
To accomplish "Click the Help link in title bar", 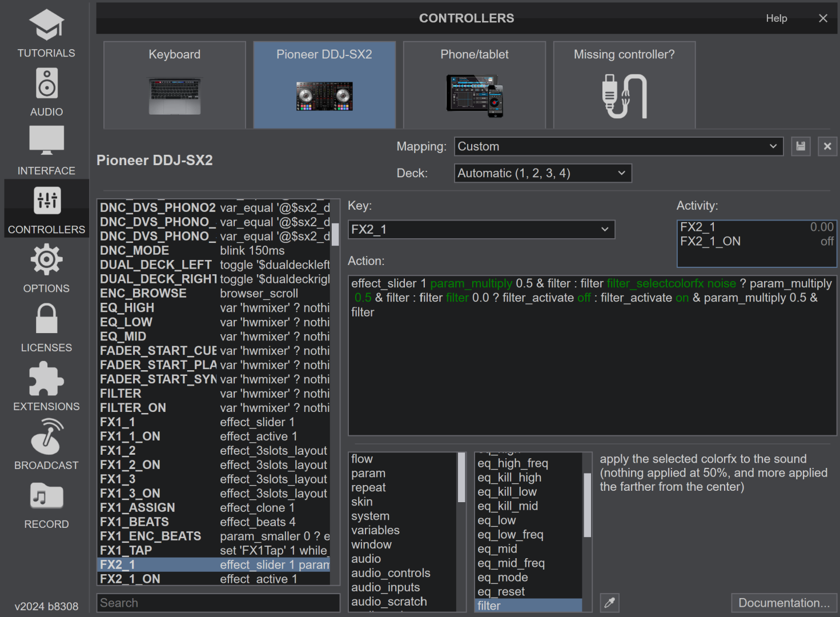I will (777, 18).
